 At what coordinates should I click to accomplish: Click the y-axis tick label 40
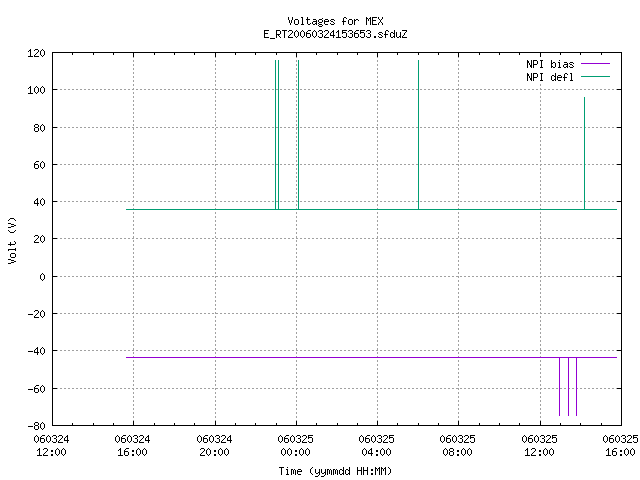coord(39,202)
